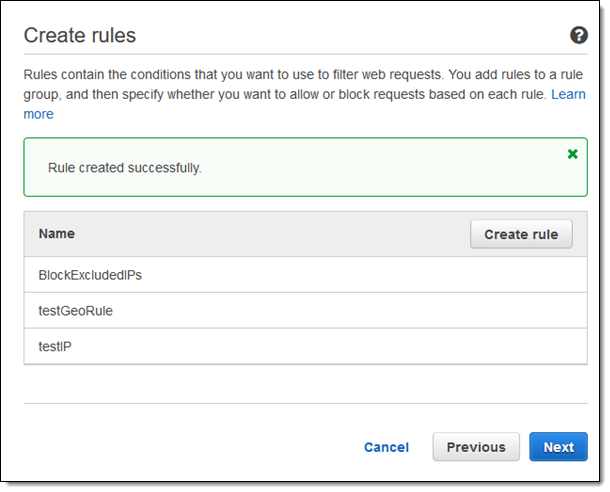Proceed with the Next button
Screen dimensions: 610x492
pyautogui.click(x=558, y=447)
